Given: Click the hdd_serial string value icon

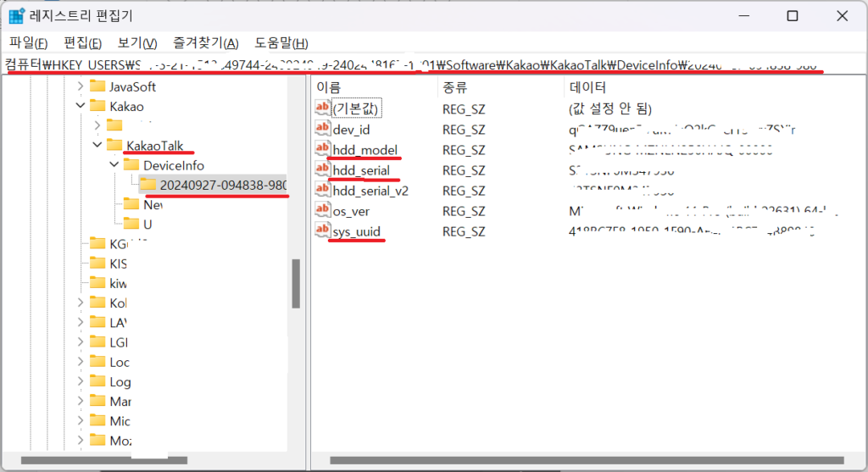Looking at the screenshot, I should 323,169.
